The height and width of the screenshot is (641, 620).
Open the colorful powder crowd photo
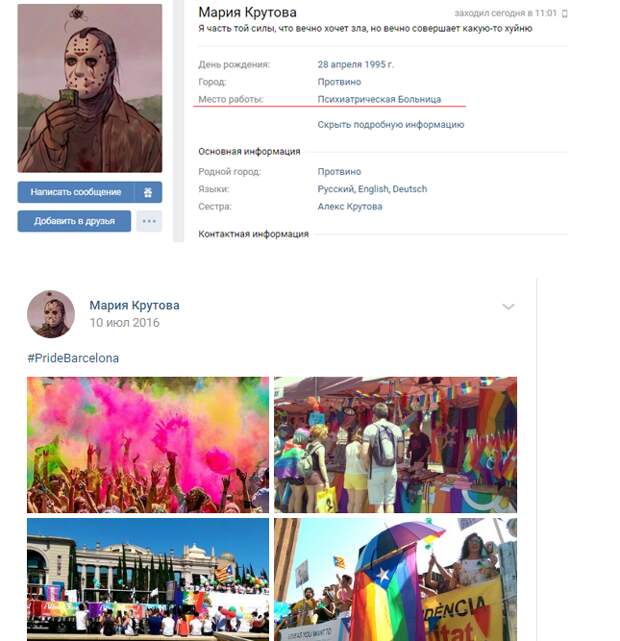(x=148, y=445)
